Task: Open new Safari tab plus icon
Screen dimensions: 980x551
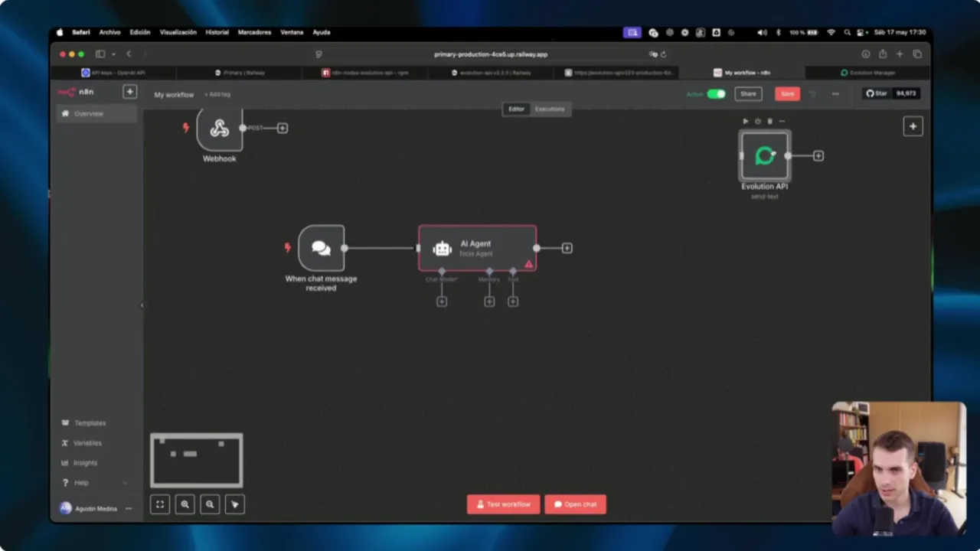Action: tap(900, 54)
